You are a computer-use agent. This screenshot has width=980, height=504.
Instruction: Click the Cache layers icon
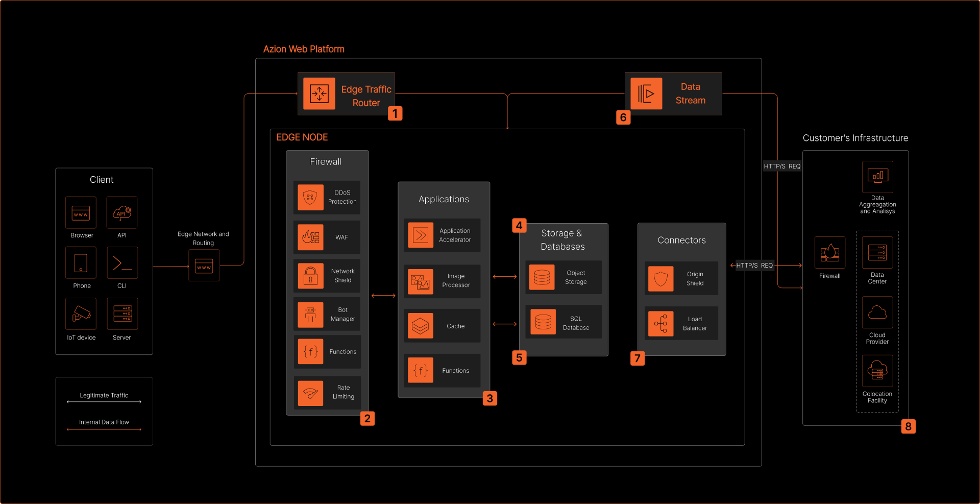pos(421,326)
